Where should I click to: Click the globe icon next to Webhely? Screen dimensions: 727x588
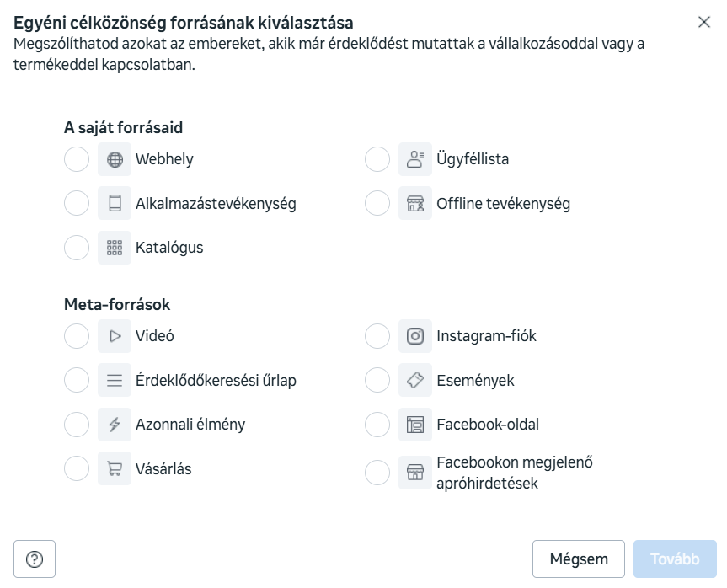(115, 159)
